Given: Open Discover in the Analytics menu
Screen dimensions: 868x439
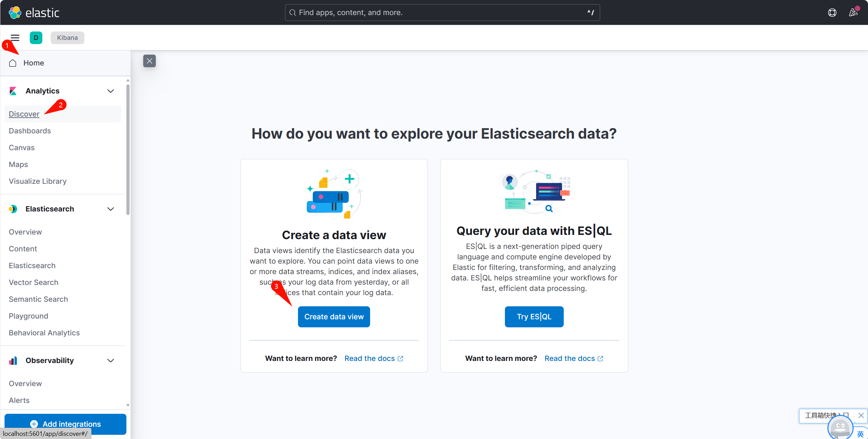Looking at the screenshot, I should [24, 114].
